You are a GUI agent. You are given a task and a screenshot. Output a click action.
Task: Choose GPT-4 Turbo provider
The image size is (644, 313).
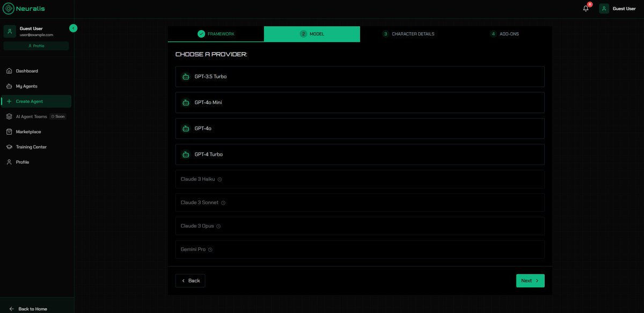(360, 154)
